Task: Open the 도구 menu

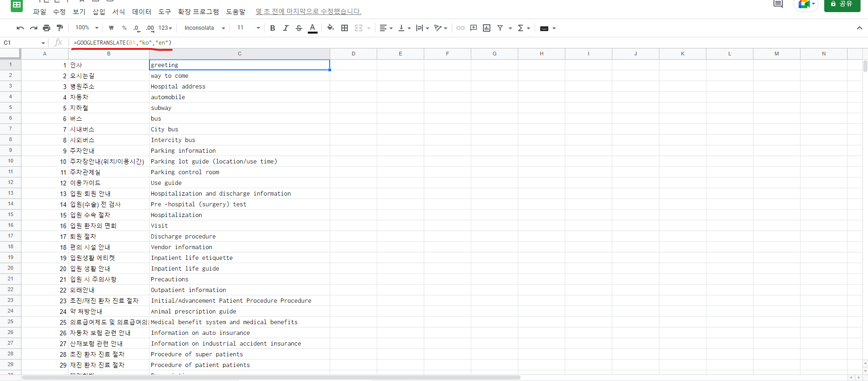Action: coord(165,12)
